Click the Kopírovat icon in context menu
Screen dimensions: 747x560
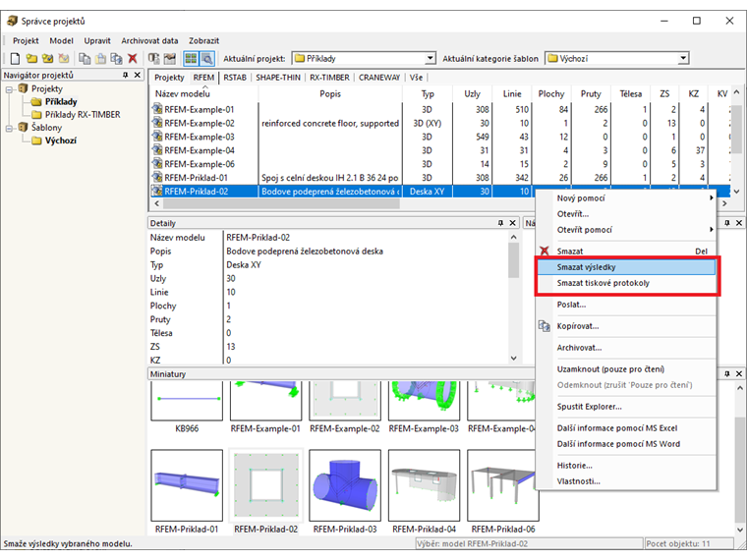(545, 326)
